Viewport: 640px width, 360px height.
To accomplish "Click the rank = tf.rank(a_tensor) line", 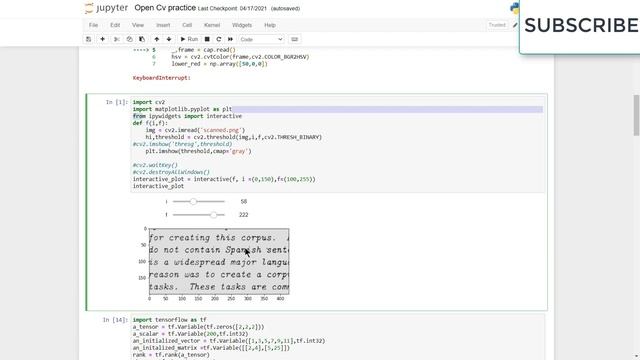I will (x=171, y=355).
